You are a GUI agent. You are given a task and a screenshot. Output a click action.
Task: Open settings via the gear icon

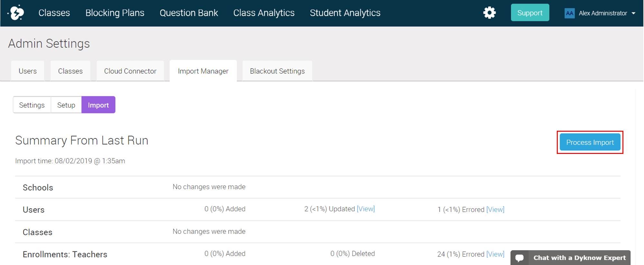489,13
